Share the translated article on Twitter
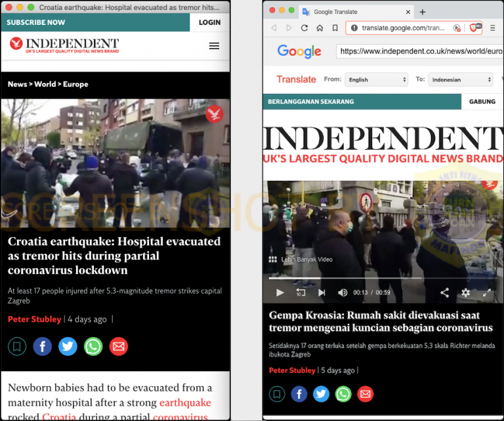The image size is (504, 421). tap(321, 393)
